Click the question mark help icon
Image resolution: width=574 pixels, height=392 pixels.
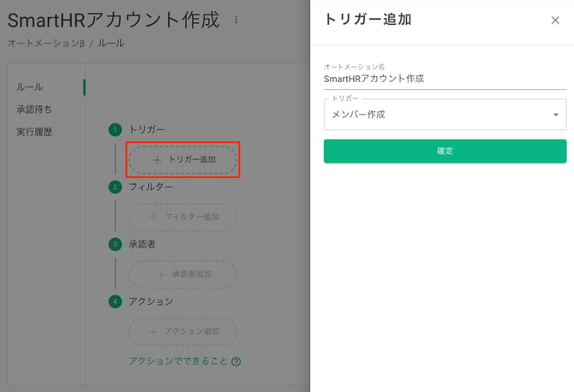[236, 362]
